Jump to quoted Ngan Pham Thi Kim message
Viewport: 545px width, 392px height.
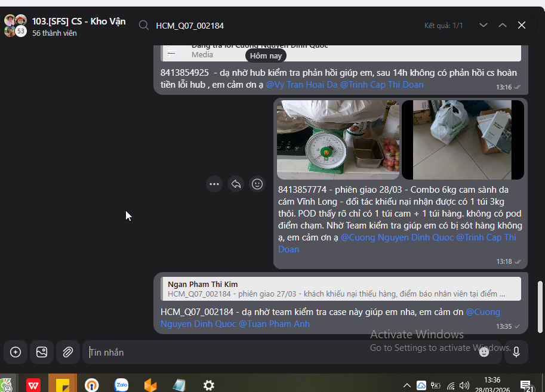pyautogui.click(x=341, y=289)
